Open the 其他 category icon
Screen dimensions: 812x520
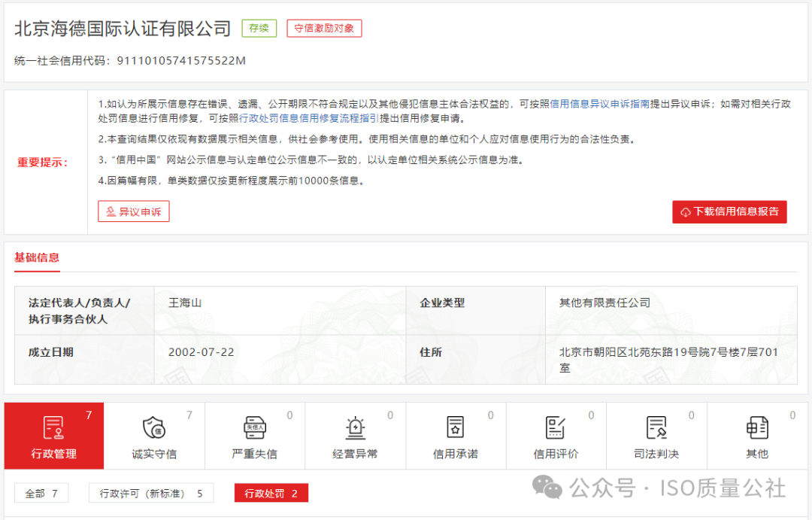[757, 427]
